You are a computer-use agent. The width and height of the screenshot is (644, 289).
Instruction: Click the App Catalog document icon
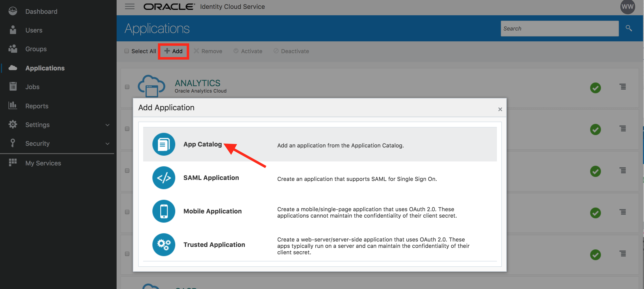[x=164, y=144]
